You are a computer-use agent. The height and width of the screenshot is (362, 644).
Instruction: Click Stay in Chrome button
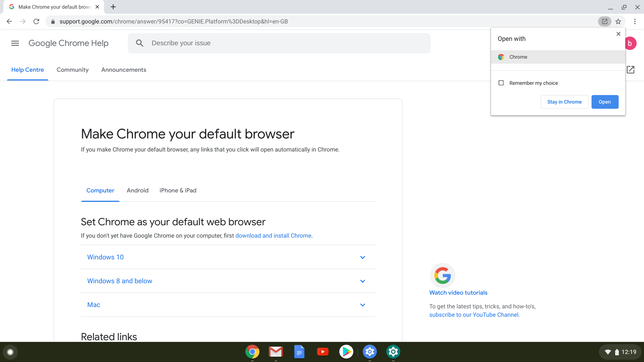coord(565,102)
